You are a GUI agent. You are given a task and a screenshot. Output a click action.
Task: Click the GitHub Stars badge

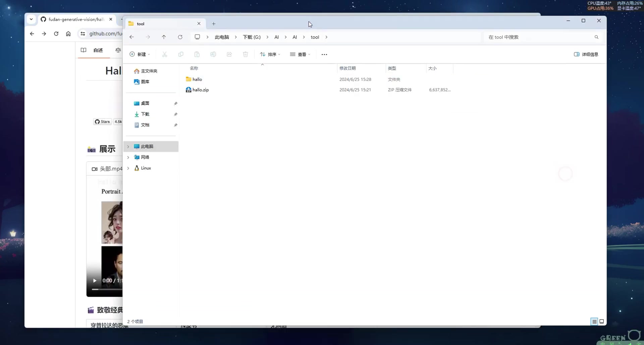tap(103, 122)
